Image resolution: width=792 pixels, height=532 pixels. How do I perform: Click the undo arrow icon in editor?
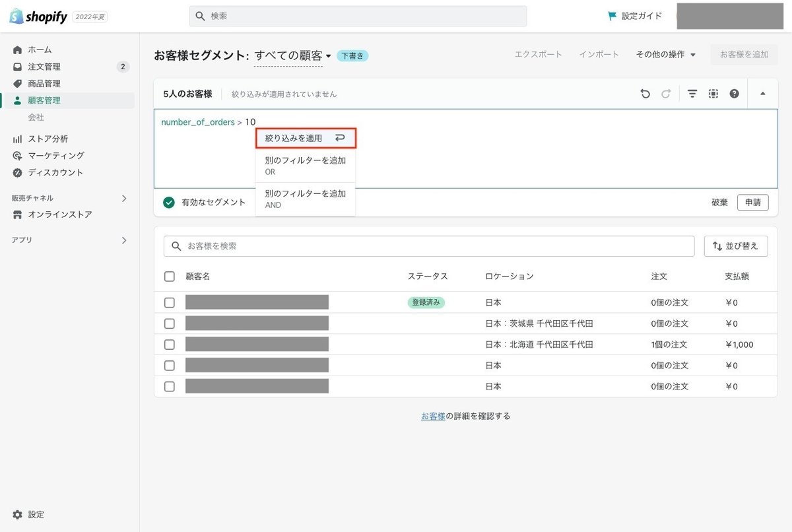click(x=645, y=94)
